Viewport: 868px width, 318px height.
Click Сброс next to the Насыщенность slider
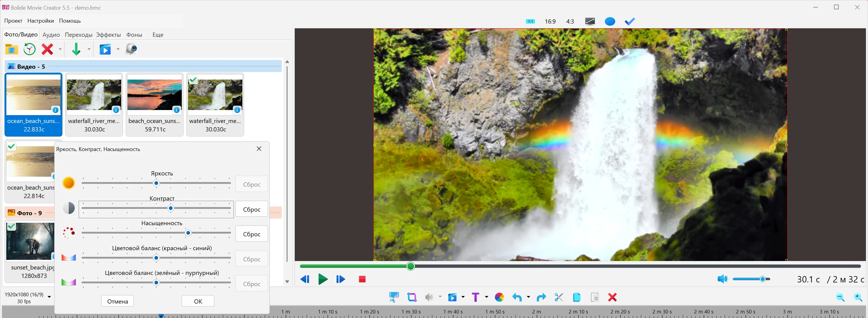coord(252,234)
